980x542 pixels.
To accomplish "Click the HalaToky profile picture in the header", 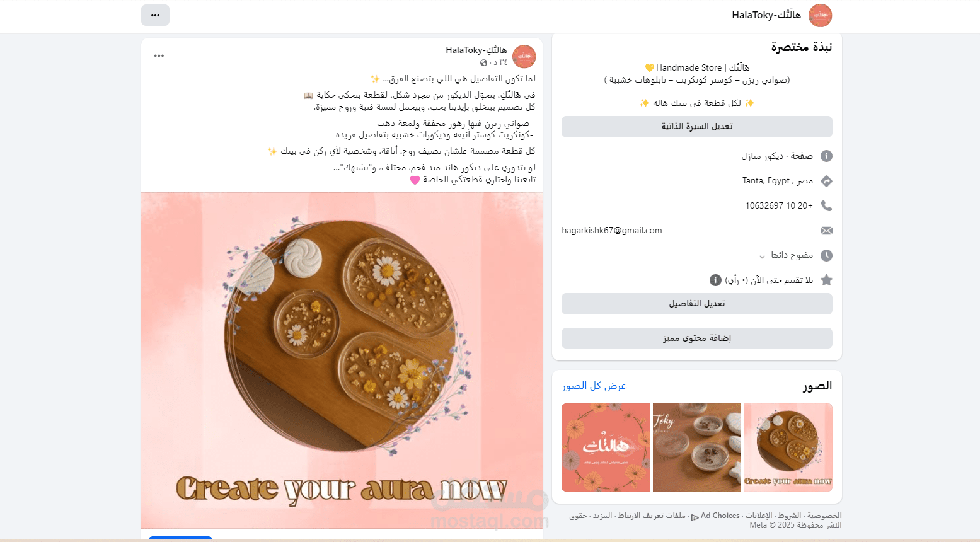I will pos(820,15).
